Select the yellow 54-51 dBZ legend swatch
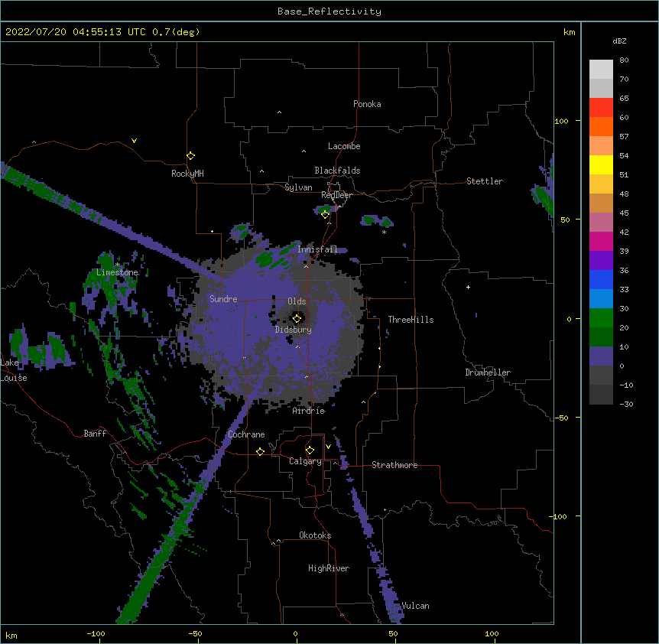This screenshot has width=659, height=644. pyautogui.click(x=601, y=164)
